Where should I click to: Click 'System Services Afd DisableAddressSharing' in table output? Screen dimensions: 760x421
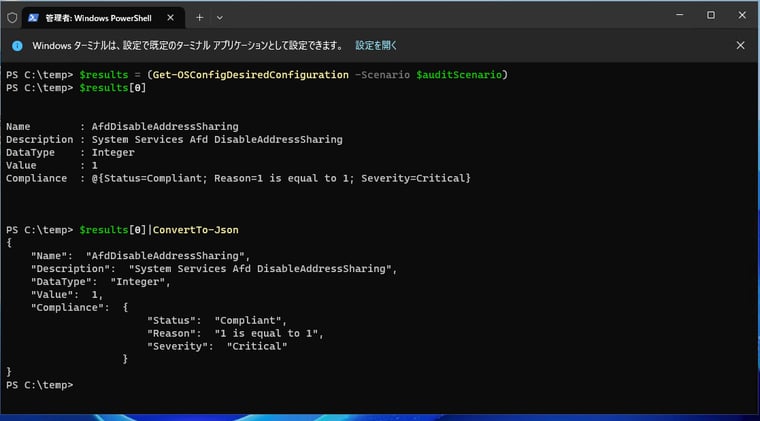tap(217, 140)
